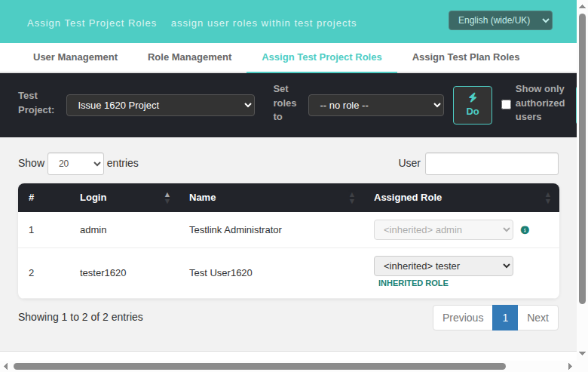Click the horizontal scrollbar right arrow
This screenshot has width=588, height=372.
click(570, 367)
